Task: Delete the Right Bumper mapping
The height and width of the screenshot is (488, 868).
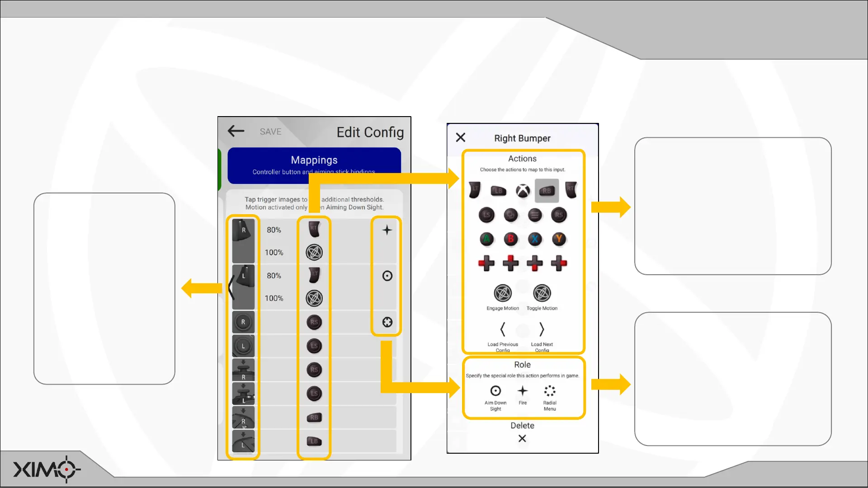Action: pos(522,438)
